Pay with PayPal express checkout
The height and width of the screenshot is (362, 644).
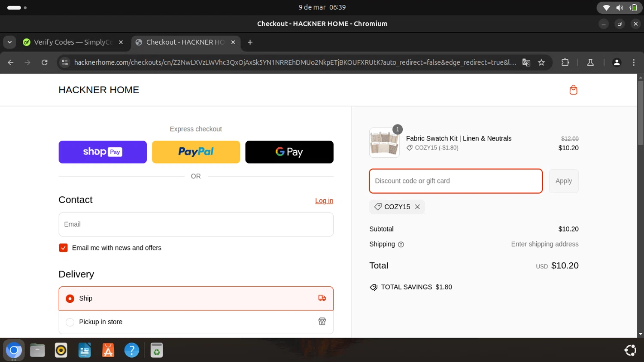pos(196,152)
